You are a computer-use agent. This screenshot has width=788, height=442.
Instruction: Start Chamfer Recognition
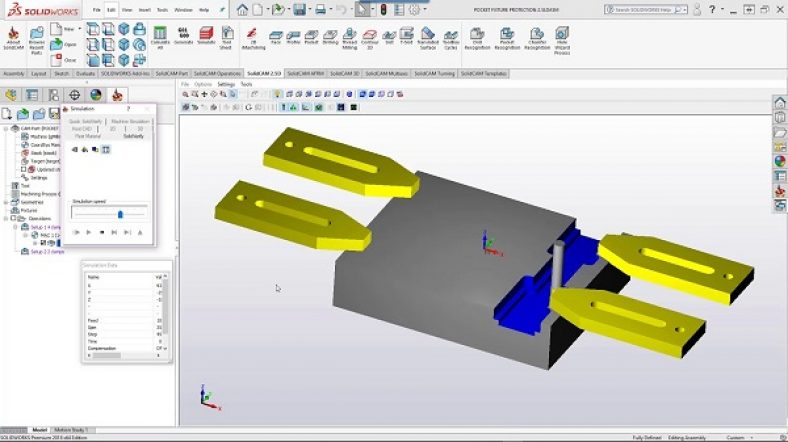(537, 39)
